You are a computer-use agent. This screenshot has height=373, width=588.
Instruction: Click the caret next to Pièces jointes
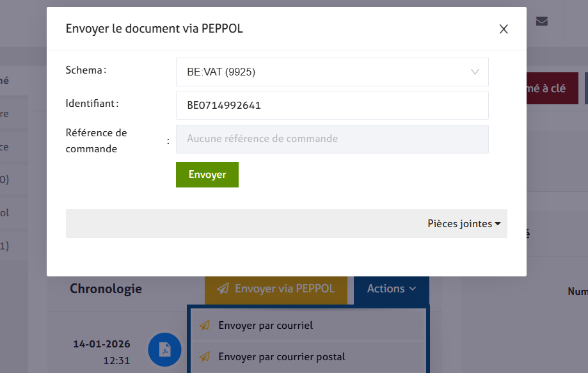coord(498,224)
